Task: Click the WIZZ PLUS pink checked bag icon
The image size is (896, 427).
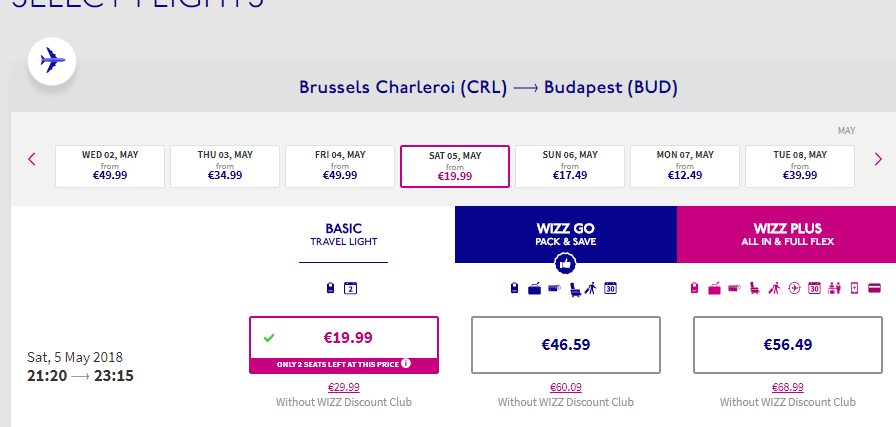Action: 714,288
